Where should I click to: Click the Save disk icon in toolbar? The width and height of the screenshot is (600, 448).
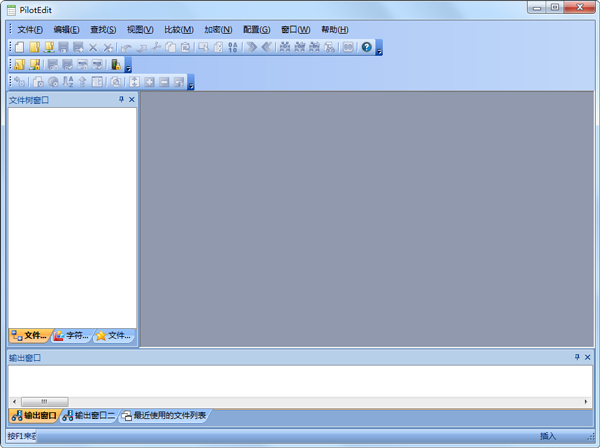coord(63,47)
